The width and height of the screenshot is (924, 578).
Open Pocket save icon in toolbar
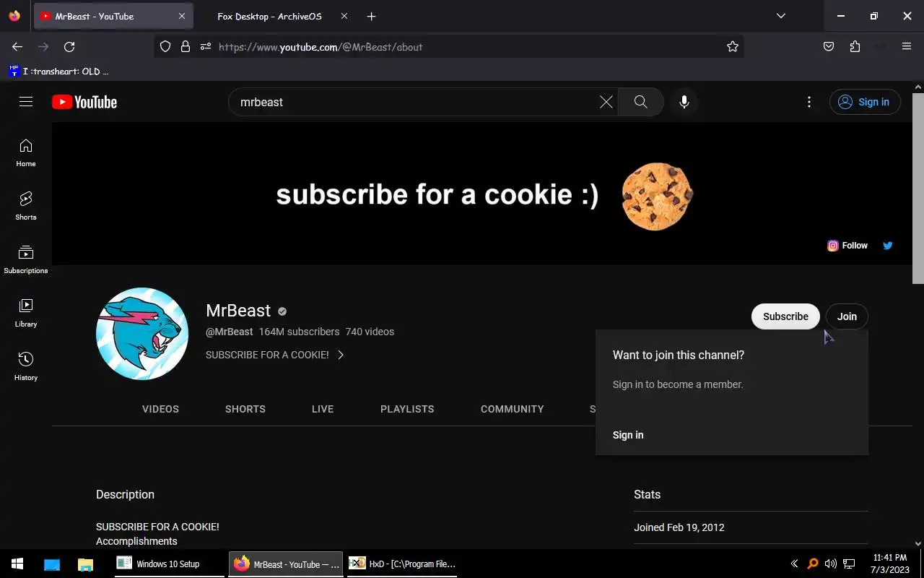829,47
